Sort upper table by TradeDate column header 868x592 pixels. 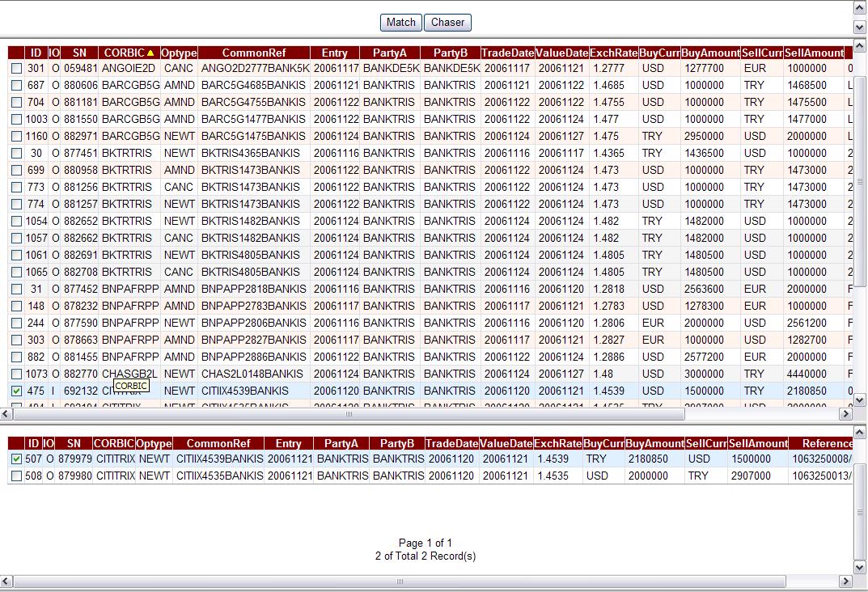[507, 53]
